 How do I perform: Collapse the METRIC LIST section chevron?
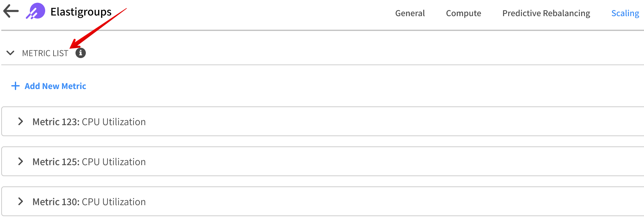click(10, 53)
